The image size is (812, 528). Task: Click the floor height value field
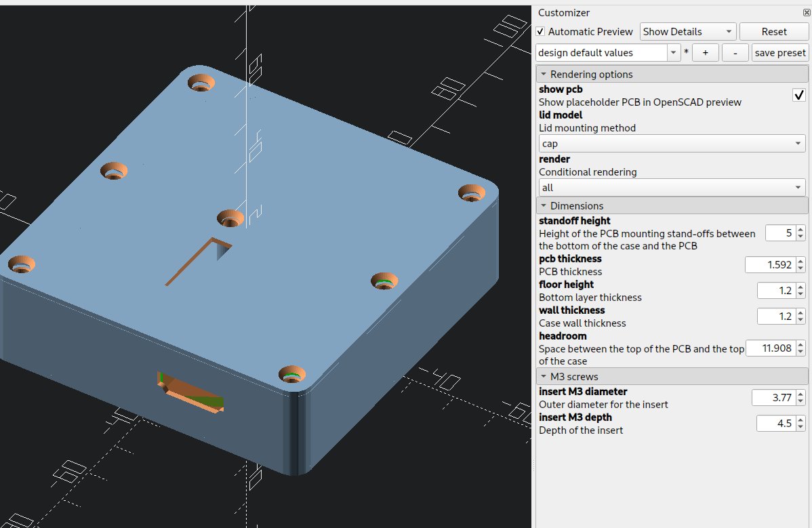coord(776,290)
